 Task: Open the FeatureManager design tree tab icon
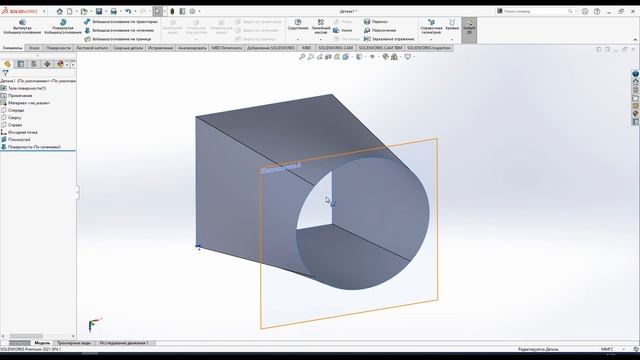(x=7, y=64)
